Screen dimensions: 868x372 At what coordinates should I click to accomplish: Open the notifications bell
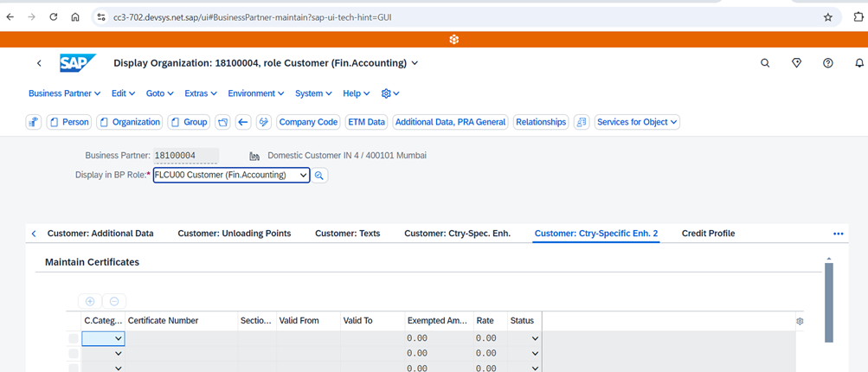[x=859, y=63]
